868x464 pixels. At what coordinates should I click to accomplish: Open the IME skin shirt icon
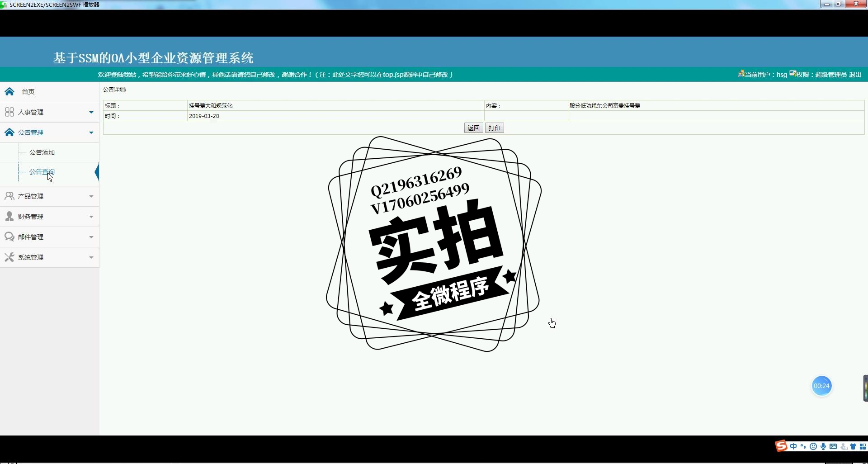pos(853,446)
